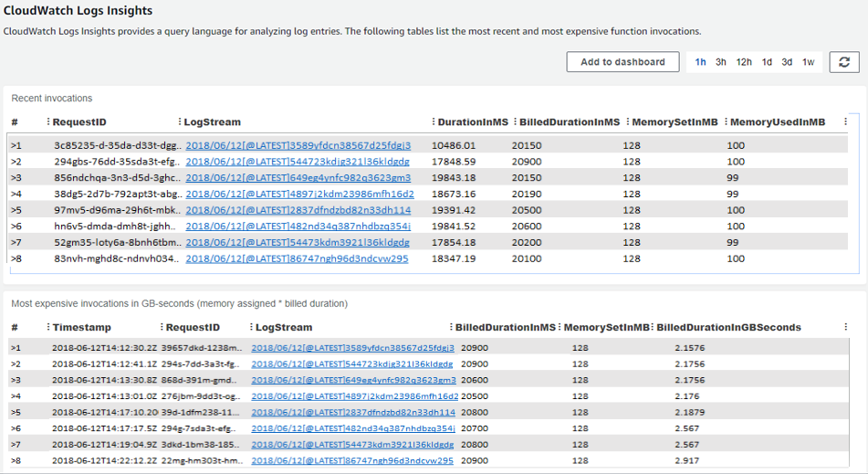
Task: Switch time range to 3h
Action: coord(721,62)
